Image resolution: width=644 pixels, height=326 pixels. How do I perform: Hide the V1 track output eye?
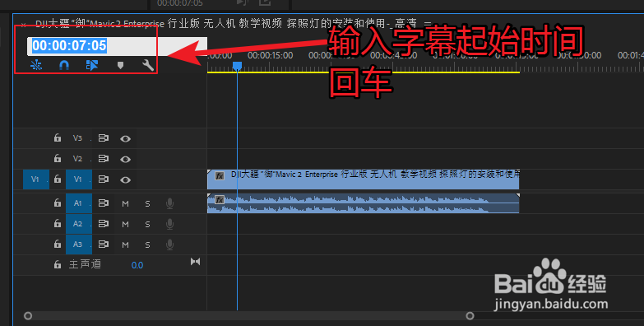(125, 180)
